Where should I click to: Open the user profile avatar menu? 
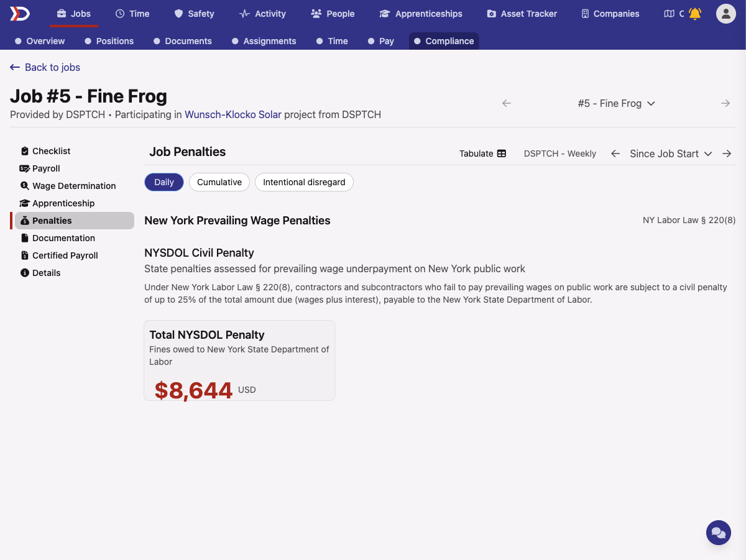pyautogui.click(x=726, y=14)
